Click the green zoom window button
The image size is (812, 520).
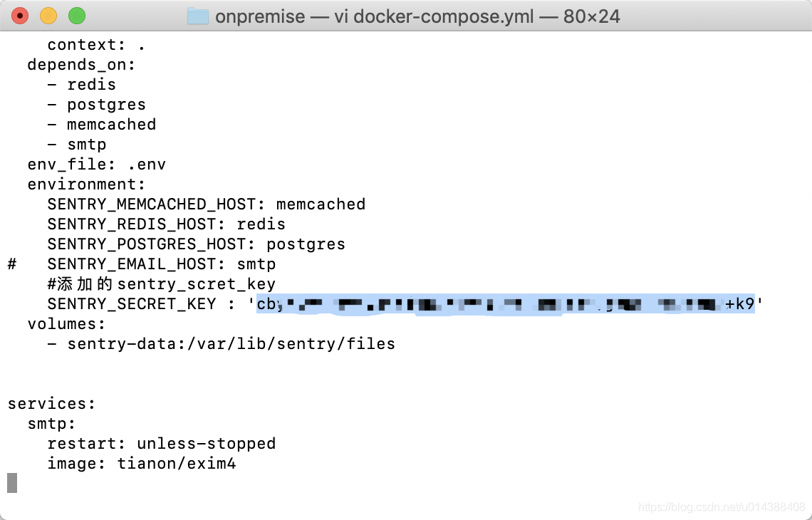click(77, 16)
